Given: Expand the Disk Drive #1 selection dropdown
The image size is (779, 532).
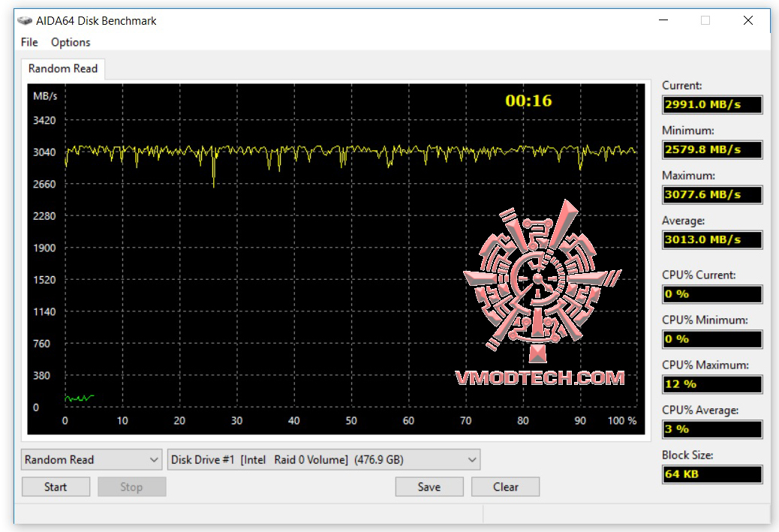Looking at the screenshot, I should [x=324, y=459].
